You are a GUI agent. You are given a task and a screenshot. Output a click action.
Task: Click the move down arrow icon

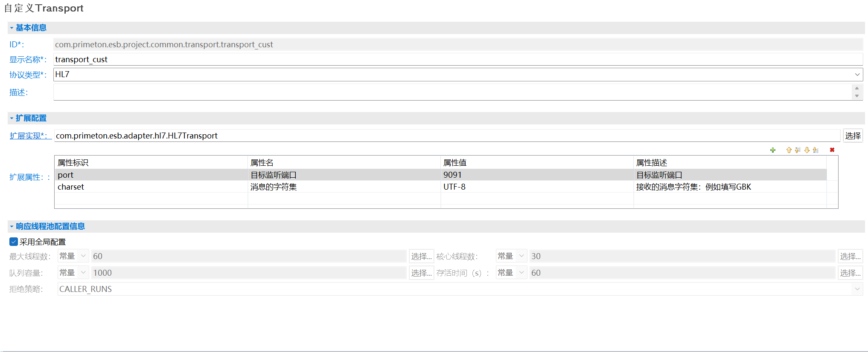point(807,150)
